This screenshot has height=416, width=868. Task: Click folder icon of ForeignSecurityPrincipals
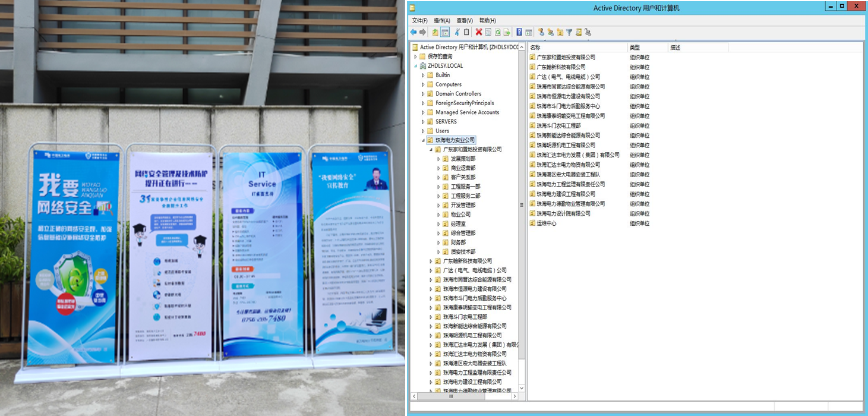430,103
